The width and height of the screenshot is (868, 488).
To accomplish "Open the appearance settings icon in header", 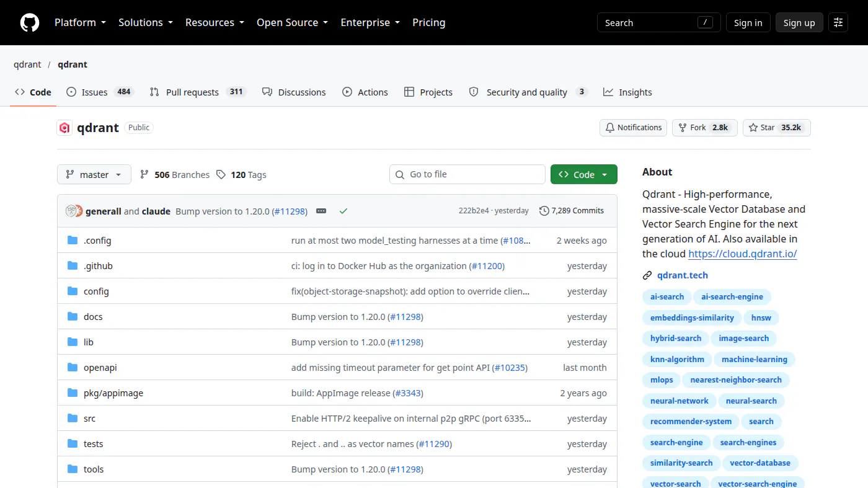I will [838, 22].
